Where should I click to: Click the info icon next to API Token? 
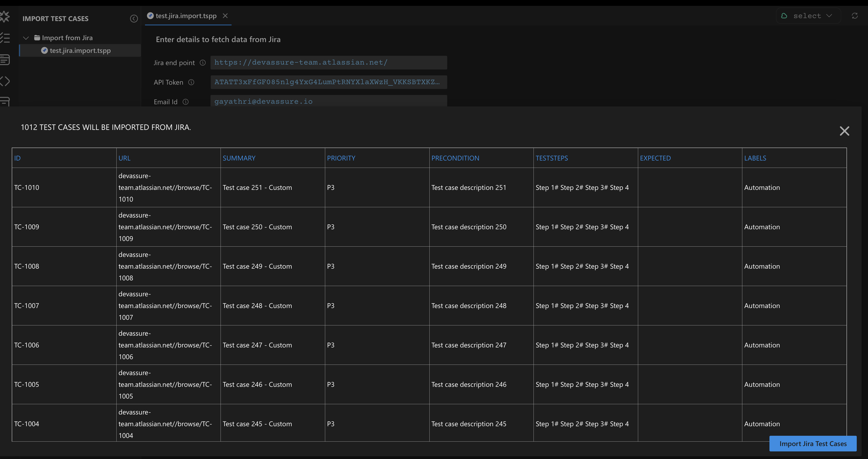[x=191, y=82]
